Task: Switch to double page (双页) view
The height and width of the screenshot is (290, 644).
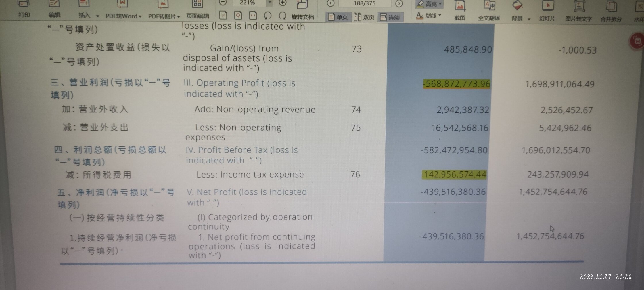Action: 364,17
